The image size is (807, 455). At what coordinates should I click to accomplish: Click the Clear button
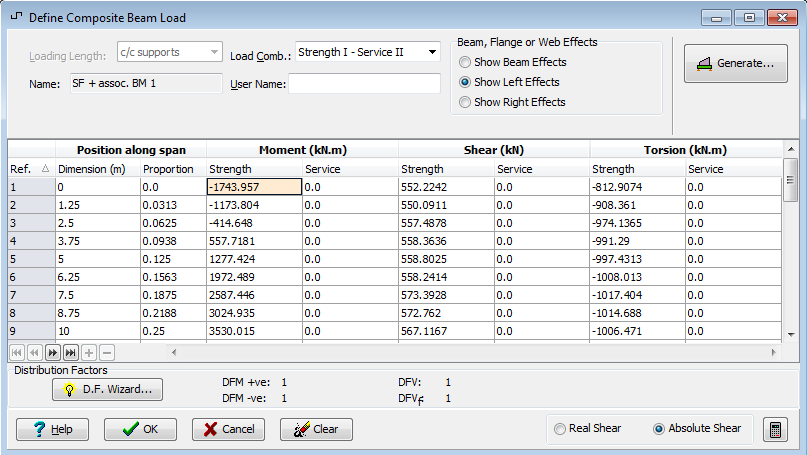tap(316, 429)
